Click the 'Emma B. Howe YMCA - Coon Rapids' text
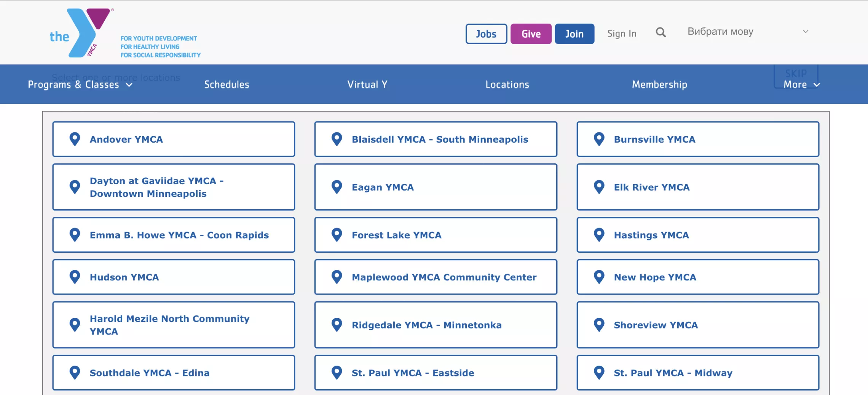This screenshot has width=868, height=395. click(x=179, y=235)
